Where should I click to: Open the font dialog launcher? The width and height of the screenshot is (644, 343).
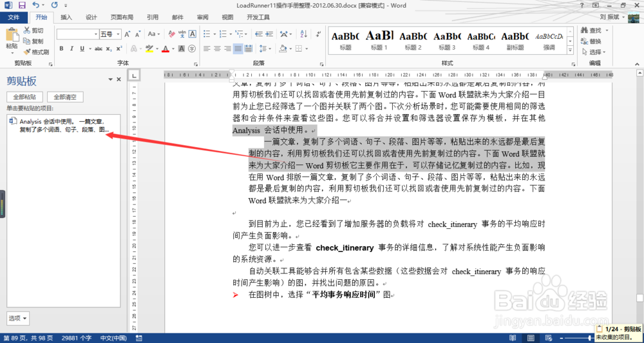click(x=196, y=64)
